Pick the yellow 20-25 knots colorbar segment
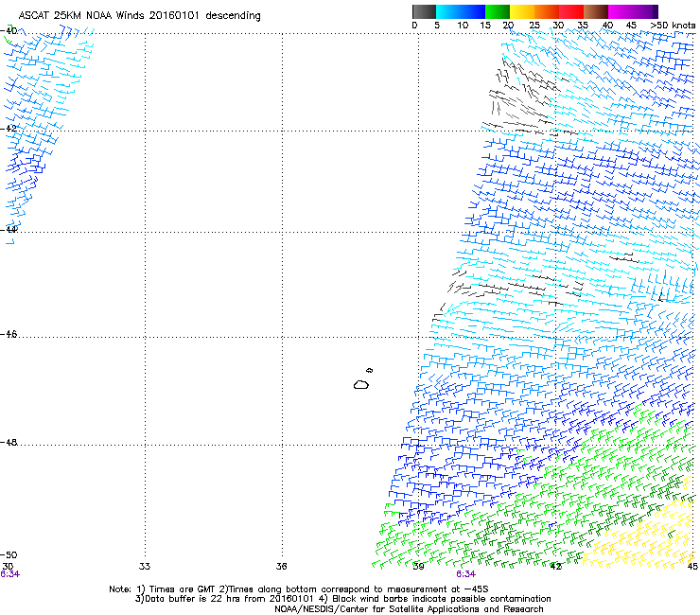700x615 pixels. coord(522,11)
